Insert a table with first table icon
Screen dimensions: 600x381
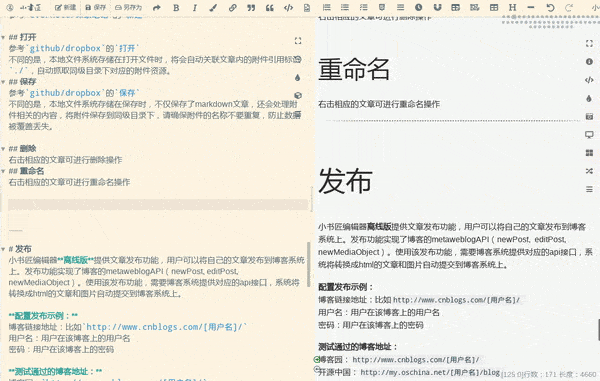pos(455,7)
